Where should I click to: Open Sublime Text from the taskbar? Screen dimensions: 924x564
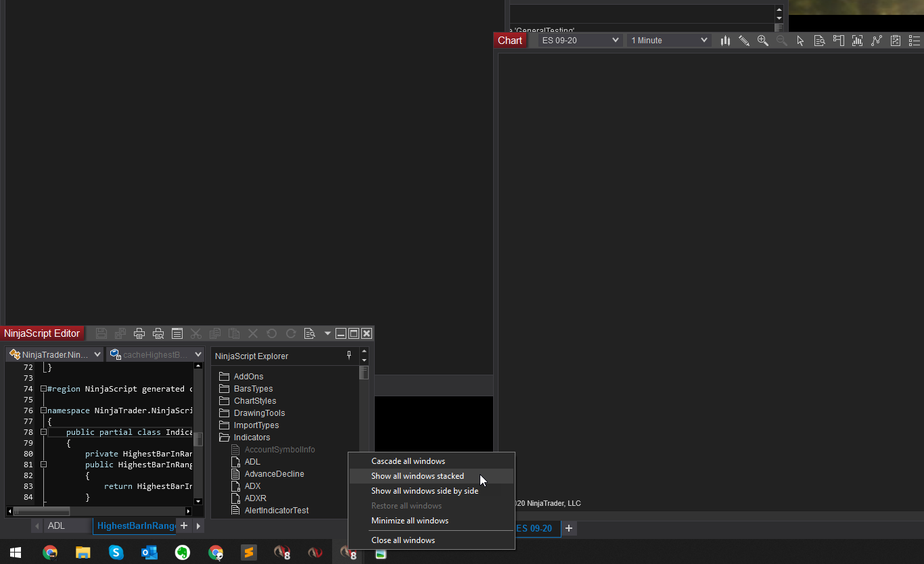coord(248,553)
